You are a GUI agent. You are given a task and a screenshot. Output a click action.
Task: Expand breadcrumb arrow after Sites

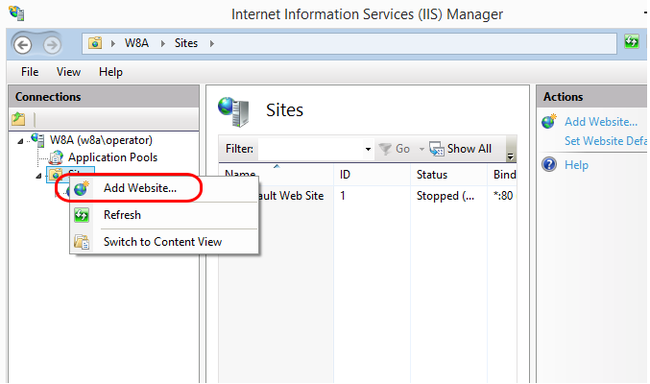tap(212, 43)
